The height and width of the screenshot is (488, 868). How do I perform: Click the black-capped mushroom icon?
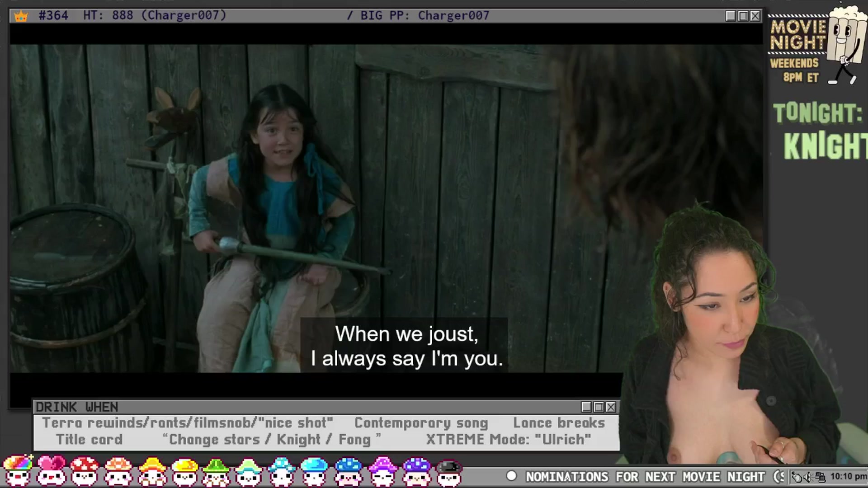(x=449, y=472)
